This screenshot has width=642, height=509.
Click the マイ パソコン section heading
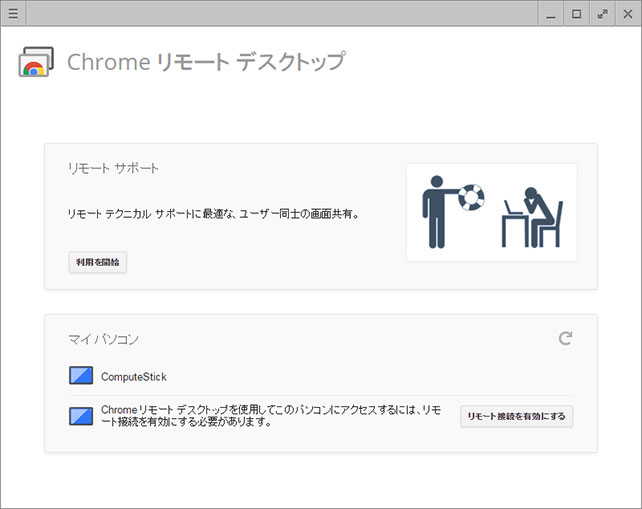click(103, 339)
